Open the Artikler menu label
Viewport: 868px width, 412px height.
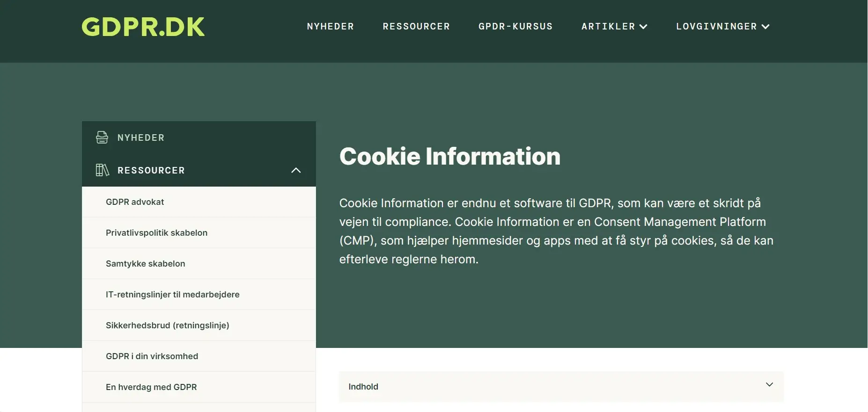coord(608,27)
